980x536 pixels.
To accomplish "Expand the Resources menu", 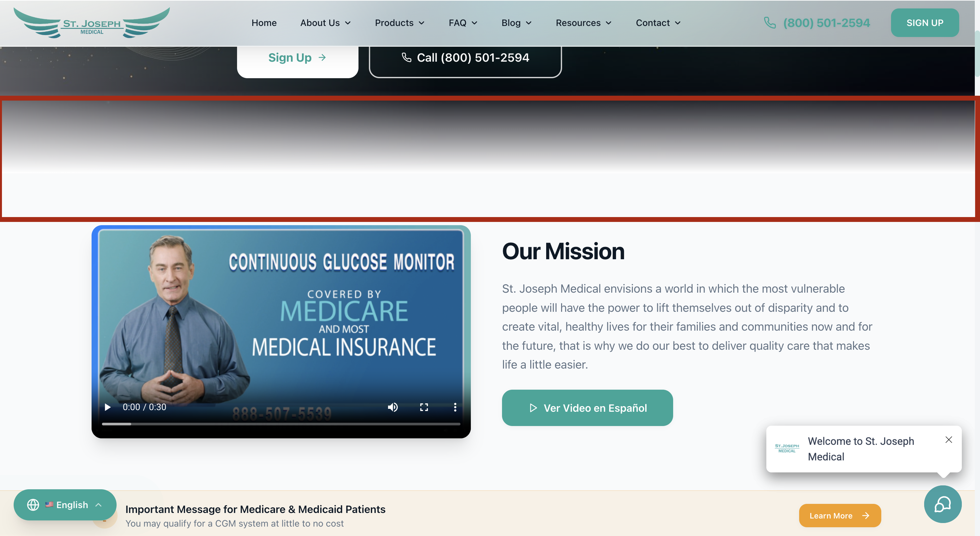I will [x=584, y=23].
